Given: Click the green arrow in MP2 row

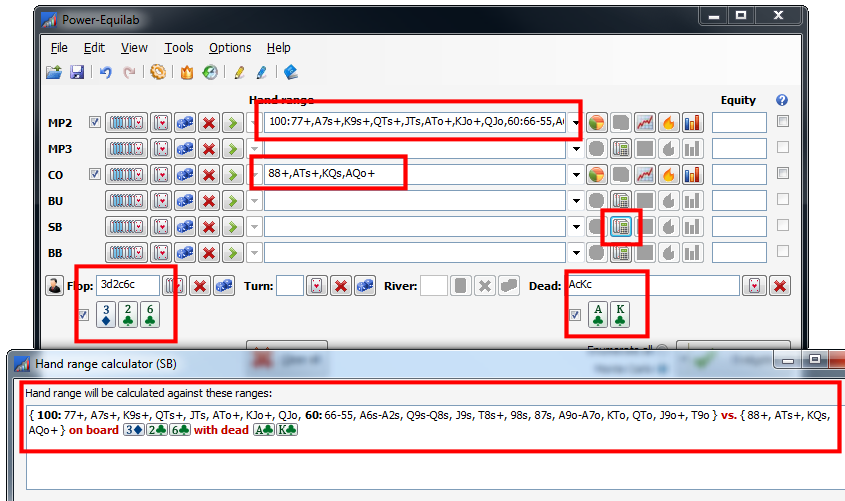Looking at the screenshot, I should [233, 123].
